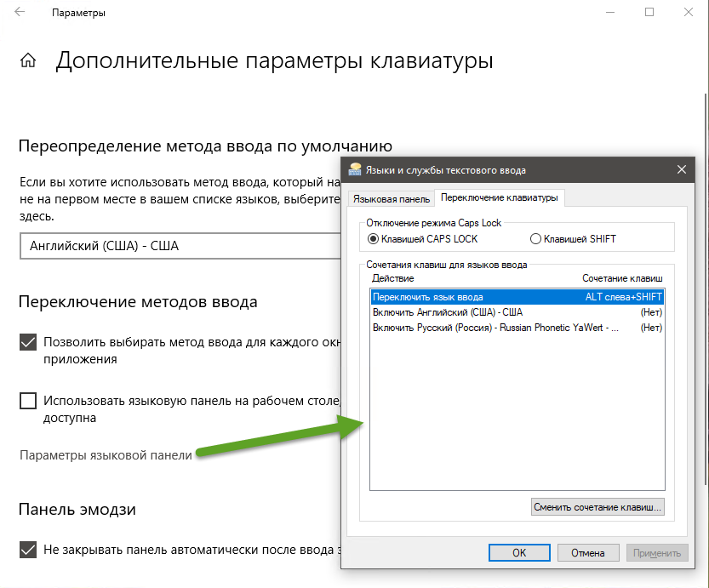Enable Использовать языковую панель checkbox
The height and width of the screenshot is (588, 709).
click(28, 401)
